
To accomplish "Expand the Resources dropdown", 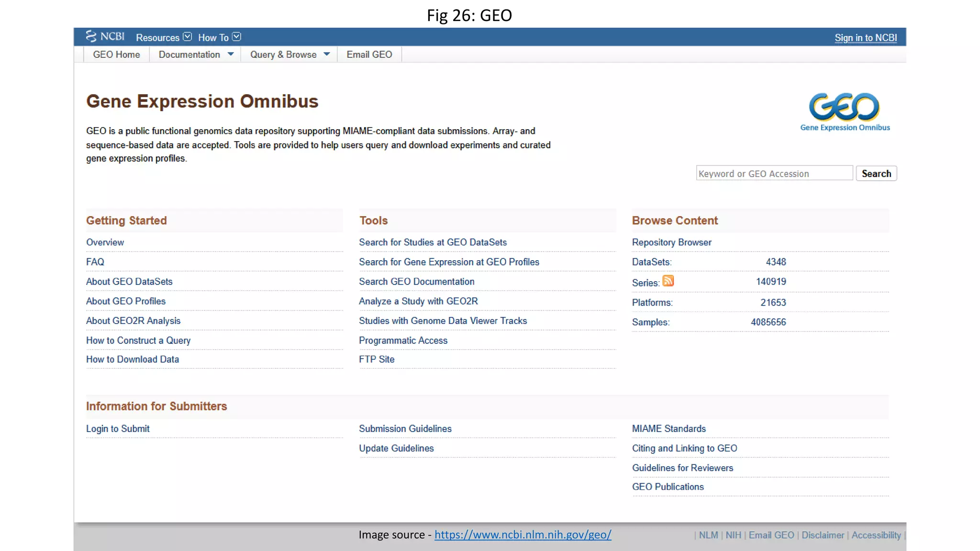I will tap(164, 37).
